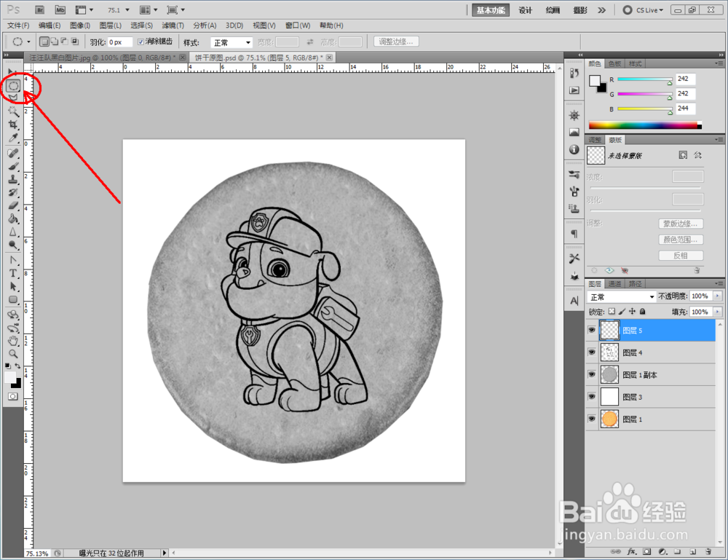Viewport: 728px width, 560px height.
Task: Select the Hand tool
Action: (x=13, y=341)
